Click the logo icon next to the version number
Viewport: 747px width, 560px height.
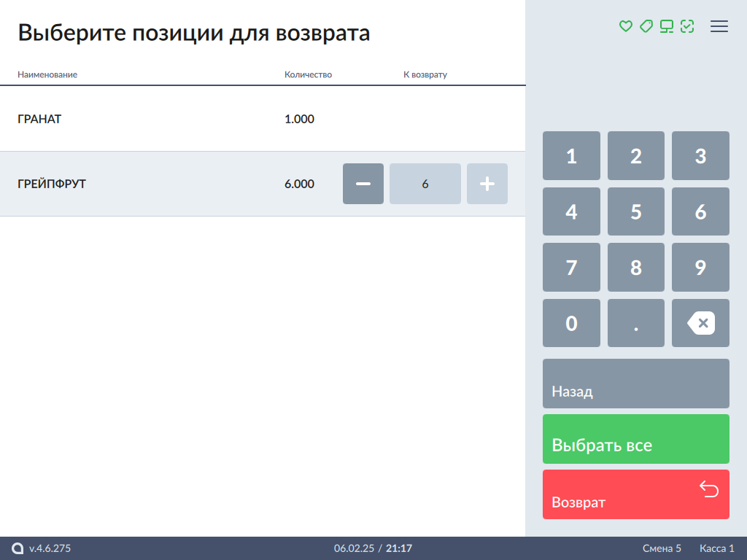(x=18, y=548)
